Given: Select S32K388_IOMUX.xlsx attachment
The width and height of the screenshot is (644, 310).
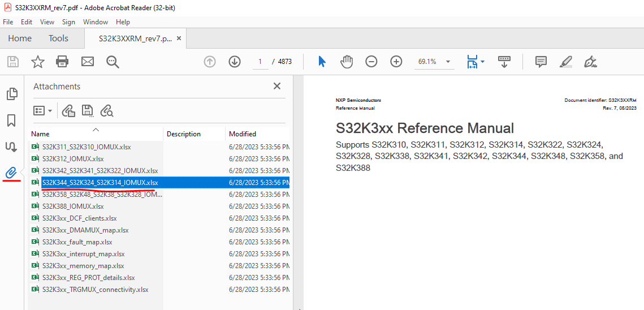Looking at the screenshot, I should [73, 206].
